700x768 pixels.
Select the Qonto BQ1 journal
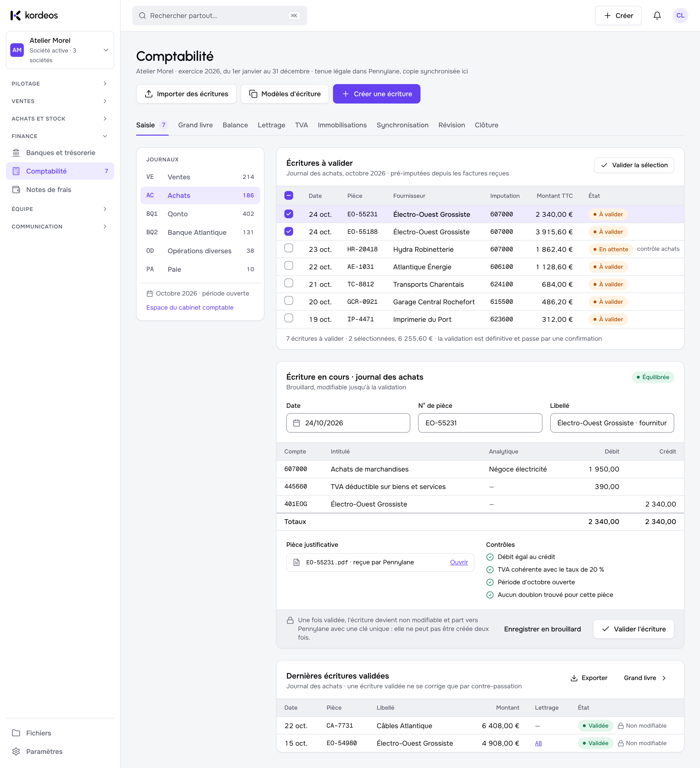tap(200, 214)
